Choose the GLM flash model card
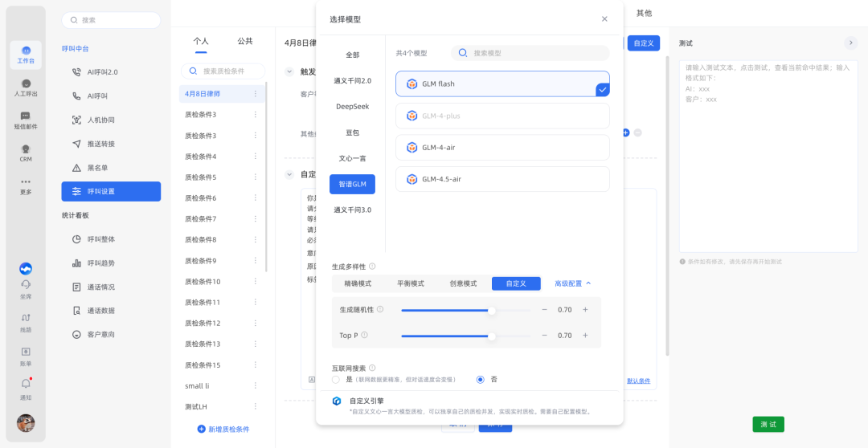Screen dimensions: 868x448 (502, 84)
